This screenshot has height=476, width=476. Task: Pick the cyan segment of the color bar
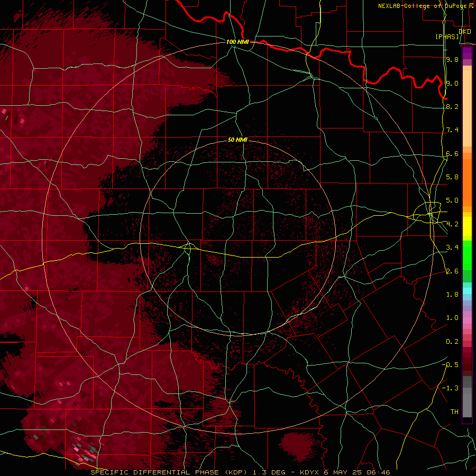coord(467,290)
